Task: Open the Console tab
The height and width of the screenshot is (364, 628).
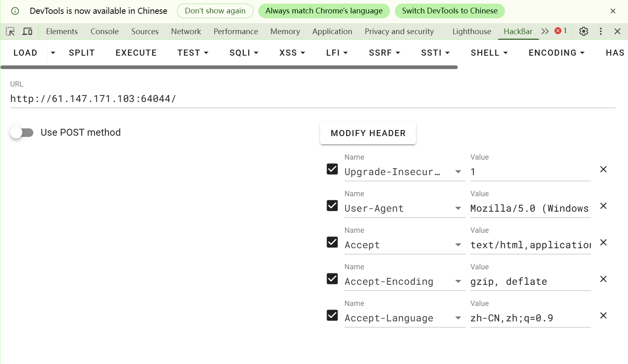Action: 104,31
